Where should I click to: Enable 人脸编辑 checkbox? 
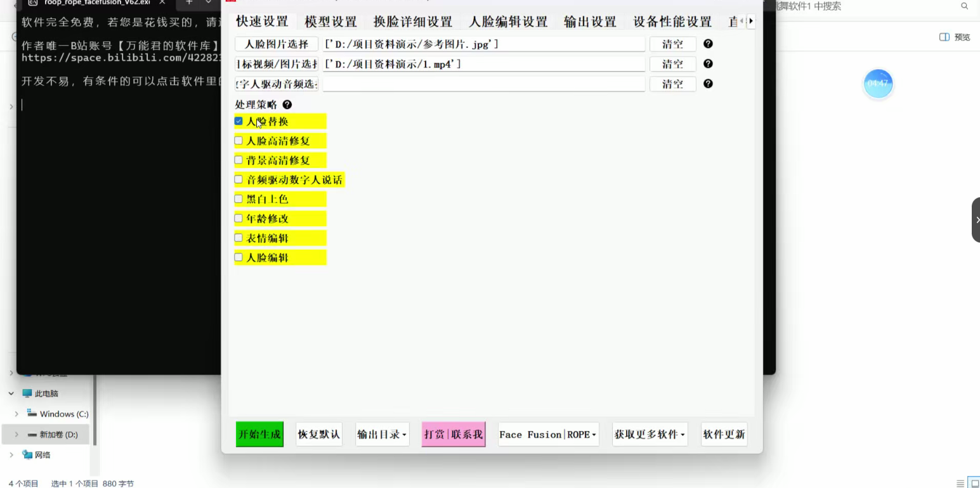(238, 257)
